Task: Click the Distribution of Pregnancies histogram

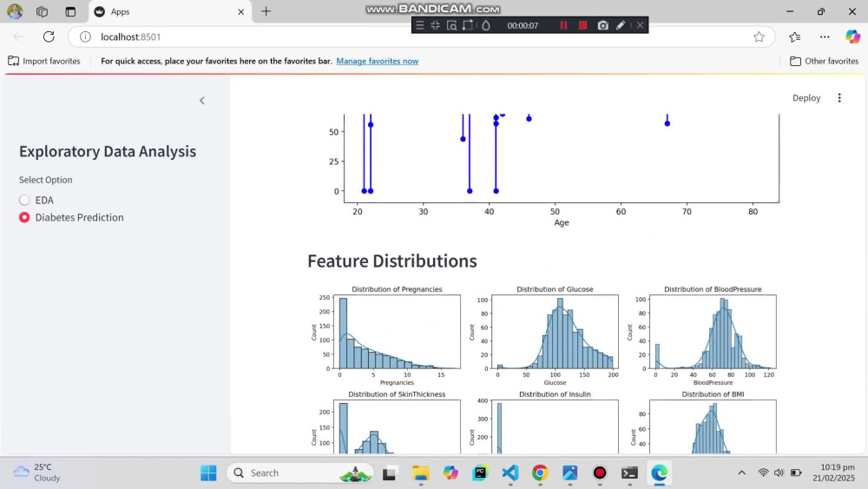Action: [x=387, y=335]
